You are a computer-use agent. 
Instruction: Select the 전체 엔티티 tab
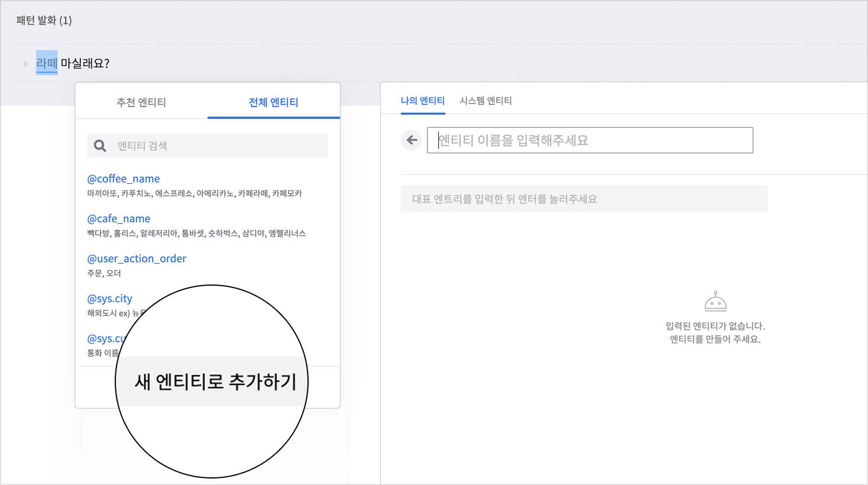(273, 102)
